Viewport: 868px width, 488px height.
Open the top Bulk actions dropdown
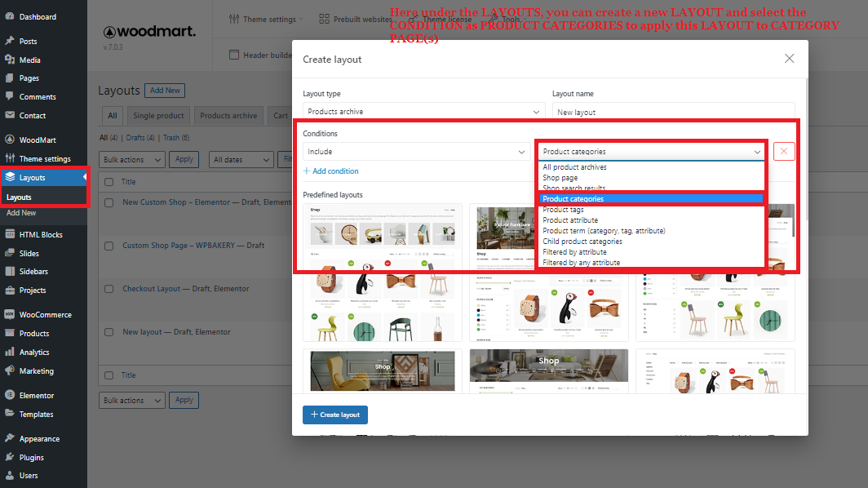pos(132,159)
